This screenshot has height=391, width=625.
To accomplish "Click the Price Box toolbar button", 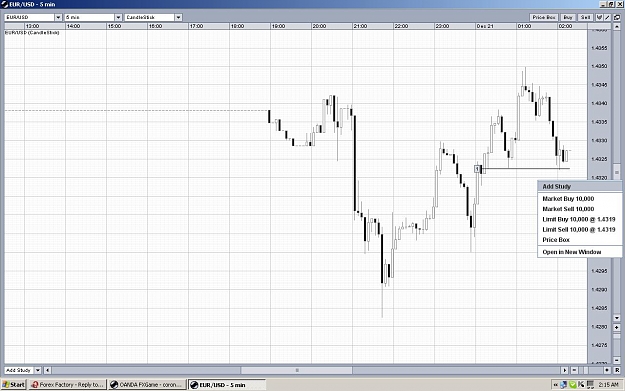I will (x=544, y=17).
